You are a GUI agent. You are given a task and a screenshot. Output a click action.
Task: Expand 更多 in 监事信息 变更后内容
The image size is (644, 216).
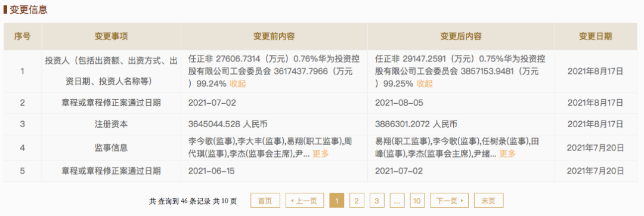[507, 154]
